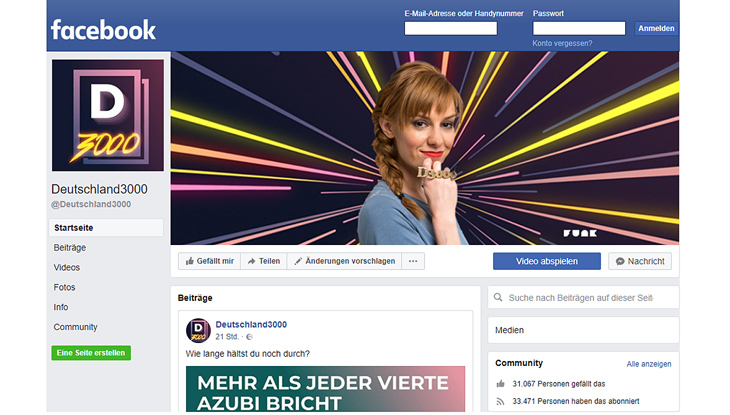
Task: Click 'Wie lange hältst du noch durch?' text
Action: click(x=248, y=354)
